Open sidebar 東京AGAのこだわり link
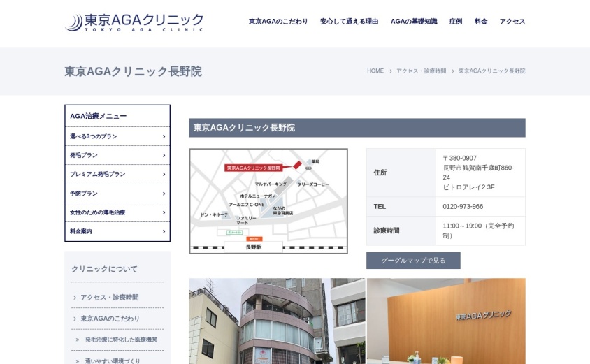Image resolution: width=590 pixels, height=364 pixels. (x=110, y=319)
